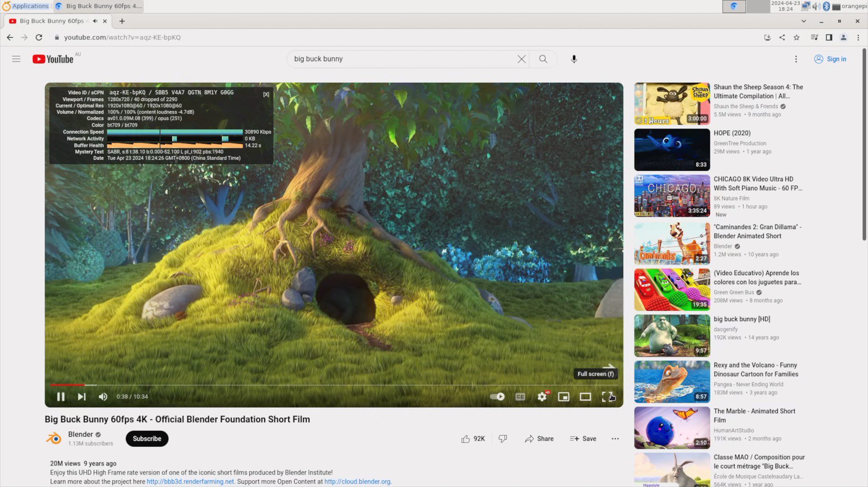The image size is (868, 487).
Task: Enter full screen mode
Action: point(607,397)
